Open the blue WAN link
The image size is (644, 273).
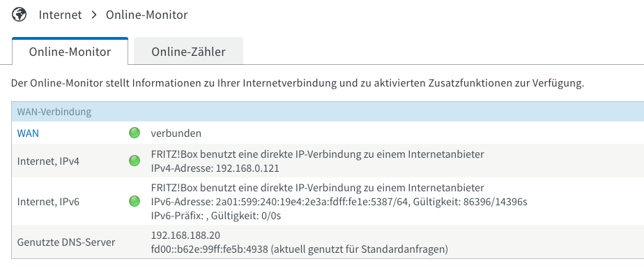(x=28, y=133)
